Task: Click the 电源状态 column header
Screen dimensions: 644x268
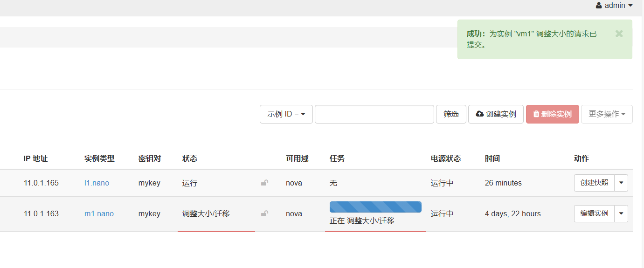Action: [x=446, y=159]
